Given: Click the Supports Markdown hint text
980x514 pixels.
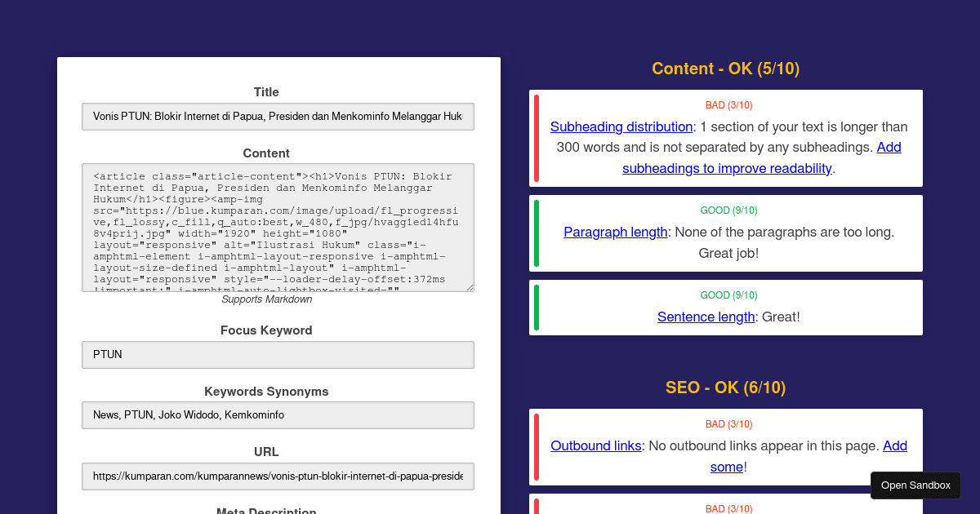Looking at the screenshot, I should click(266, 299).
